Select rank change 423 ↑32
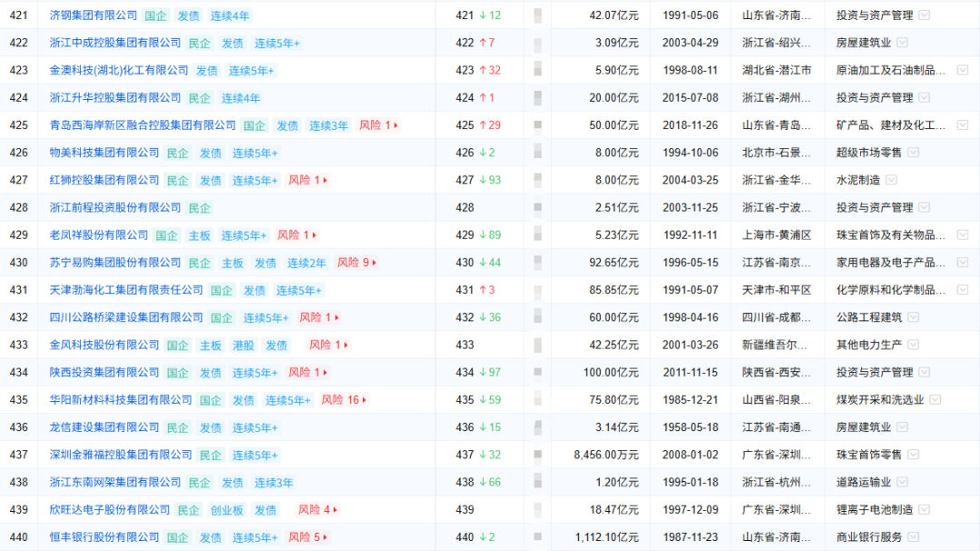The image size is (980, 551). [478, 70]
